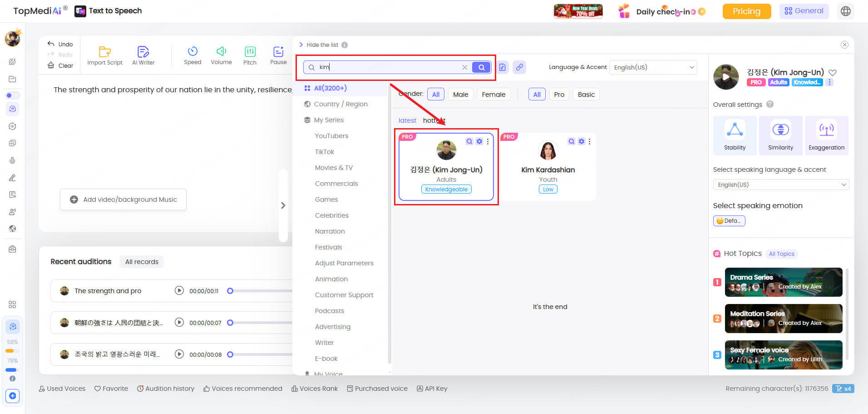Click the audio file icon beside search
This screenshot has width=868, height=414.
503,67
